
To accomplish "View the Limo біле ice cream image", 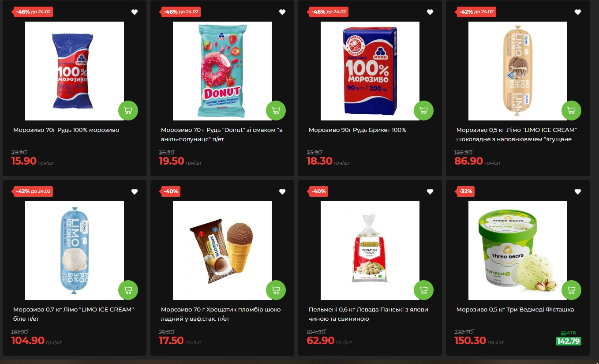I will coord(75,251).
